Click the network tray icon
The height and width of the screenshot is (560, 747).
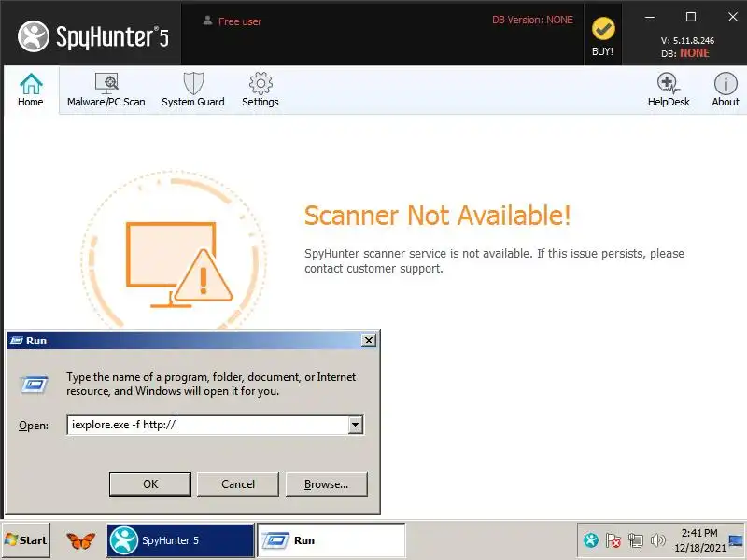pyautogui.click(x=635, y=540)
